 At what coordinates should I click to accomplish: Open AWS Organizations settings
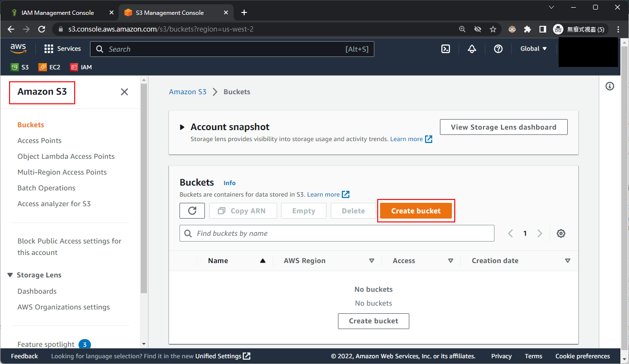pyautogui.click(x=64, y=307)
